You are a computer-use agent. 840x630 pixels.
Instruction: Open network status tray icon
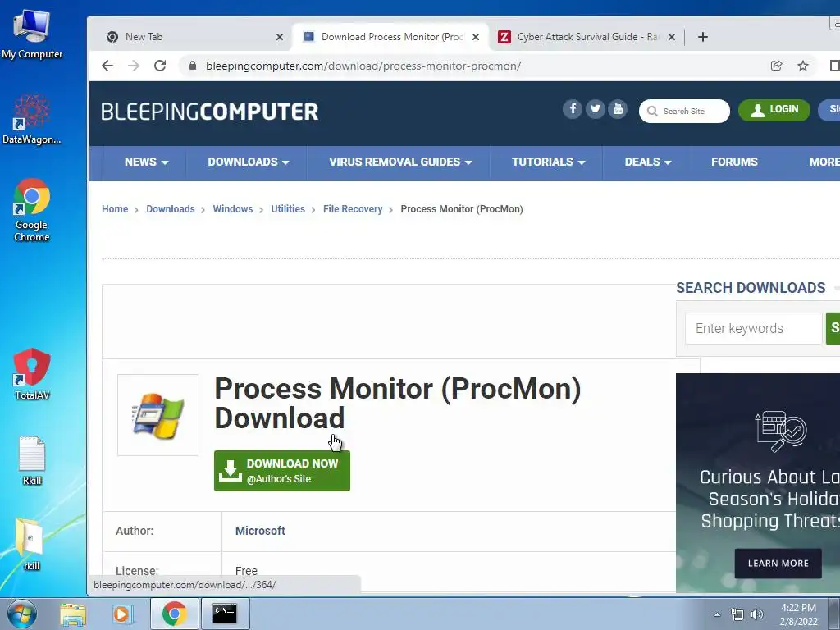click(737, 614)
